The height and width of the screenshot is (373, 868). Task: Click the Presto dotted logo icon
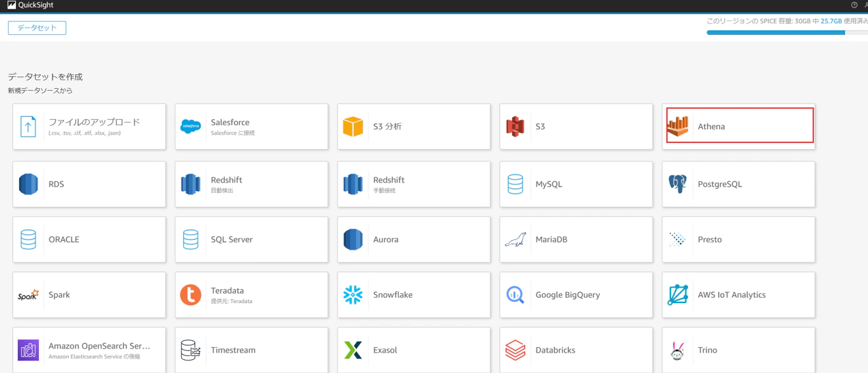(678, 239)
